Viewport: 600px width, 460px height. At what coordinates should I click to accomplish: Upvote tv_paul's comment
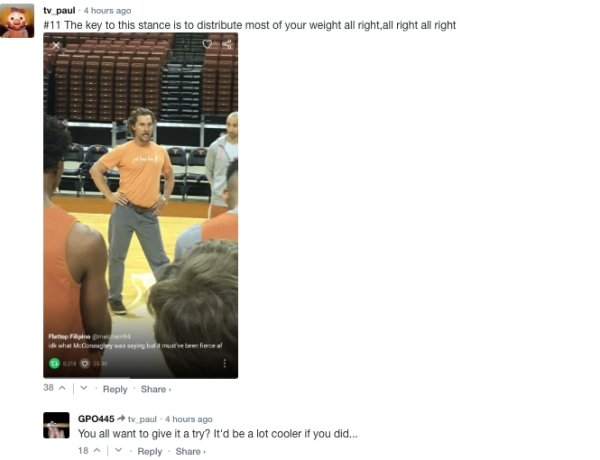tap(62, 388)
